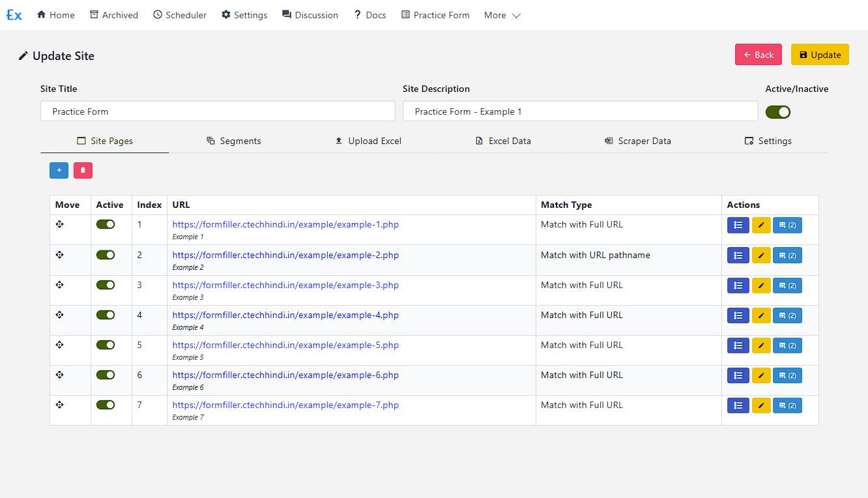Click the Ex logo in navbar
The height and width of the screenshot is (498, 868).
[x=14, y=15]
